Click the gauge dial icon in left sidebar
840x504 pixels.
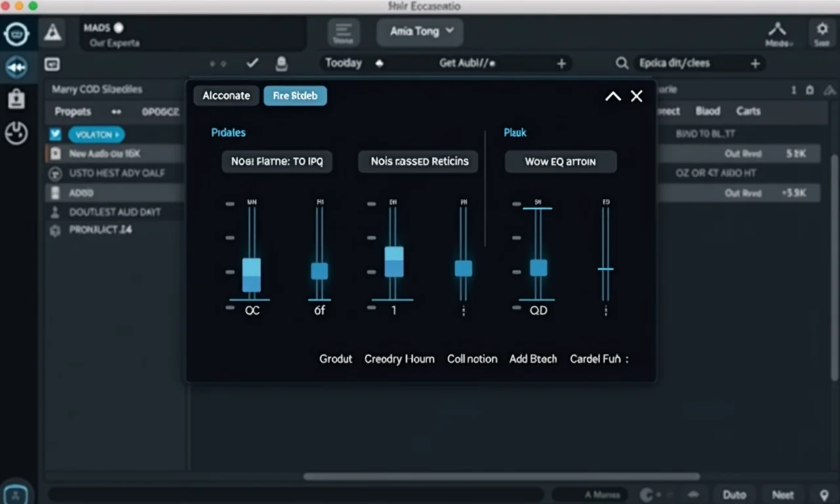point(18,133)
